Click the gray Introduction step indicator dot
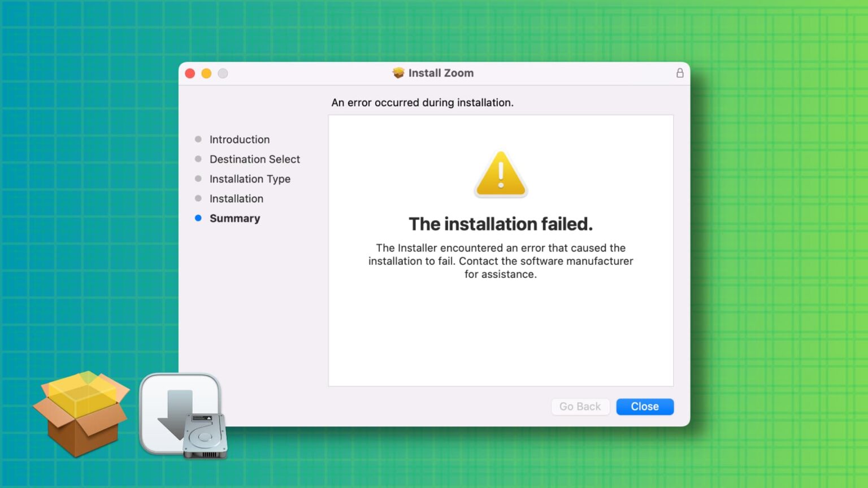 (x=198, y=139)
